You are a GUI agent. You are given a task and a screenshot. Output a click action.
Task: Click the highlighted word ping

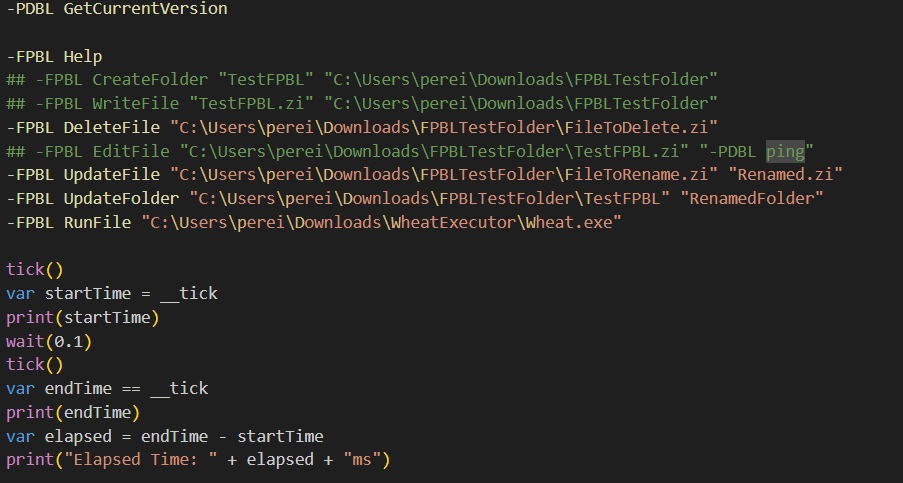pos(785,151)
